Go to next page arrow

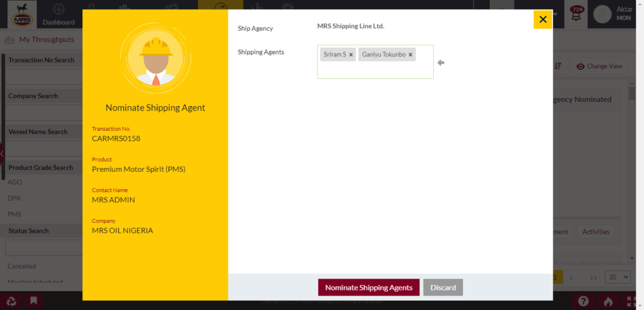pos(571,277)
